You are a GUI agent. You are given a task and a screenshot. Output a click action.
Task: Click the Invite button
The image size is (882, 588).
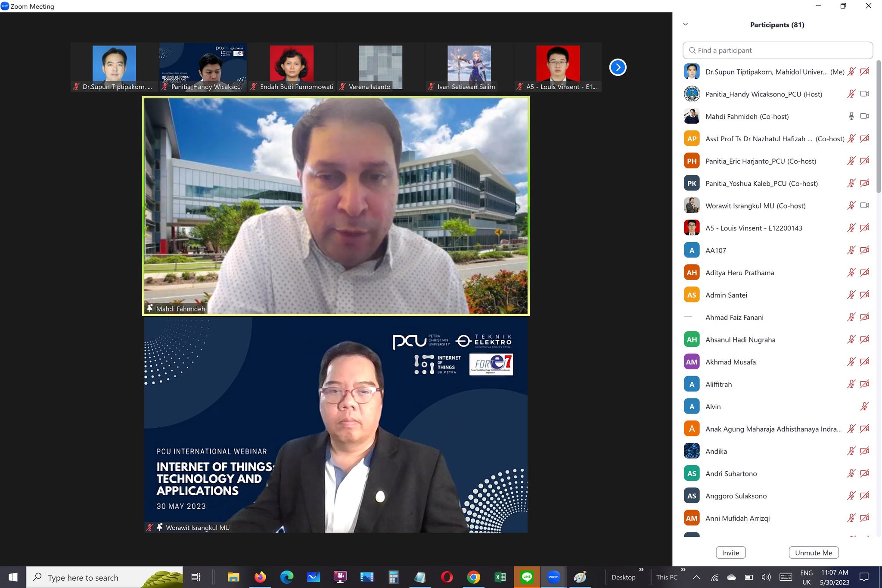tap(730, 553)
